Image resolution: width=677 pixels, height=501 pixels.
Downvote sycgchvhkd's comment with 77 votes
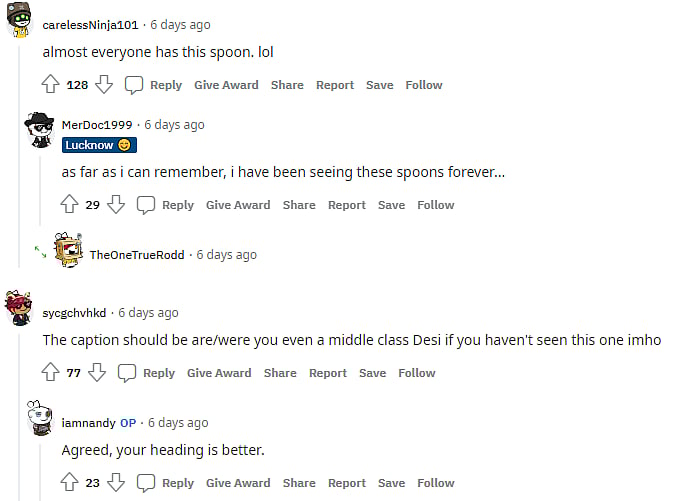(x=97, y=373)
